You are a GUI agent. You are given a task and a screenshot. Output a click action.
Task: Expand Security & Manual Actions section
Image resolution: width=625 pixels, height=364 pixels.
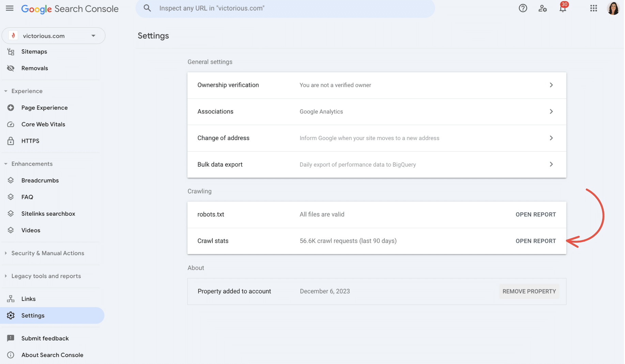6,253
